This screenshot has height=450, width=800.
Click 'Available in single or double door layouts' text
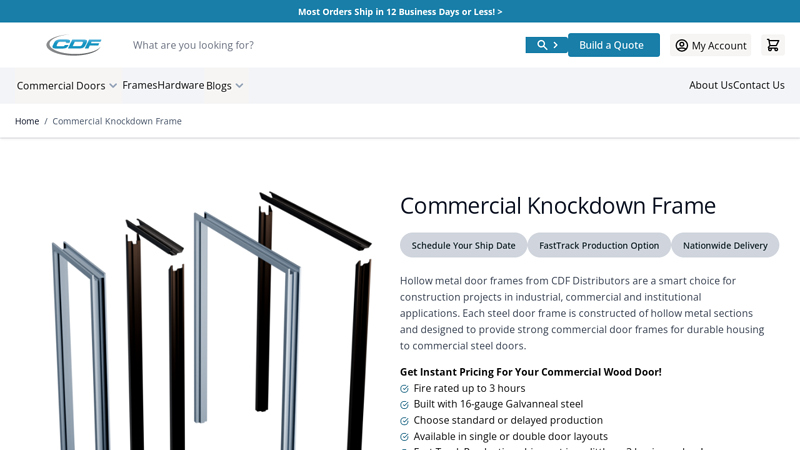click(511, 436)
